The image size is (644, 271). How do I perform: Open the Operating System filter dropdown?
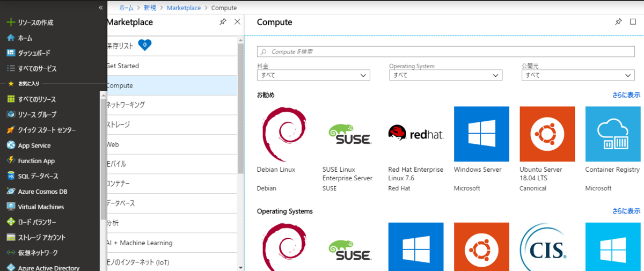445,75
